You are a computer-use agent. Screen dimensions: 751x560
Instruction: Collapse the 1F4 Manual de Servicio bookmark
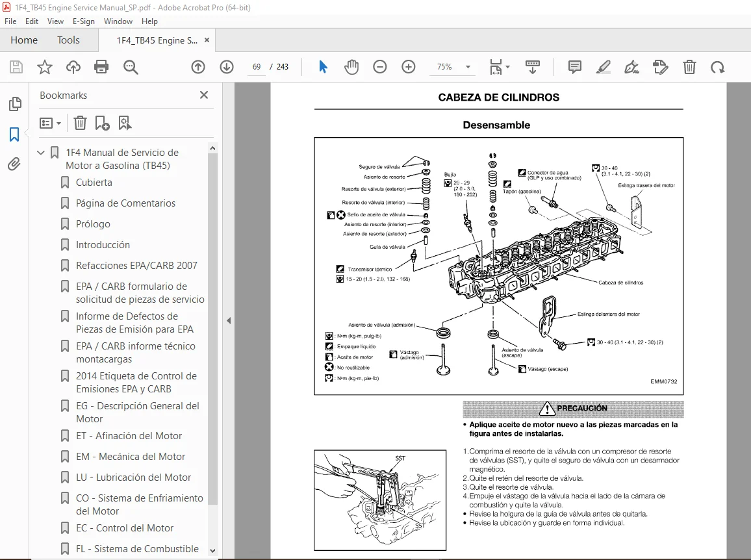(41, 152)
